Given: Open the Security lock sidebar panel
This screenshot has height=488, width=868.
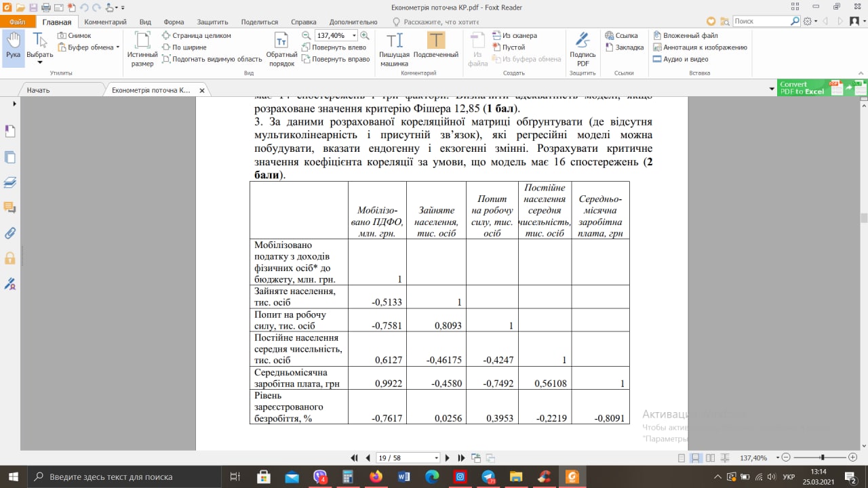Looking at the screenshot, I should [9, 258].
